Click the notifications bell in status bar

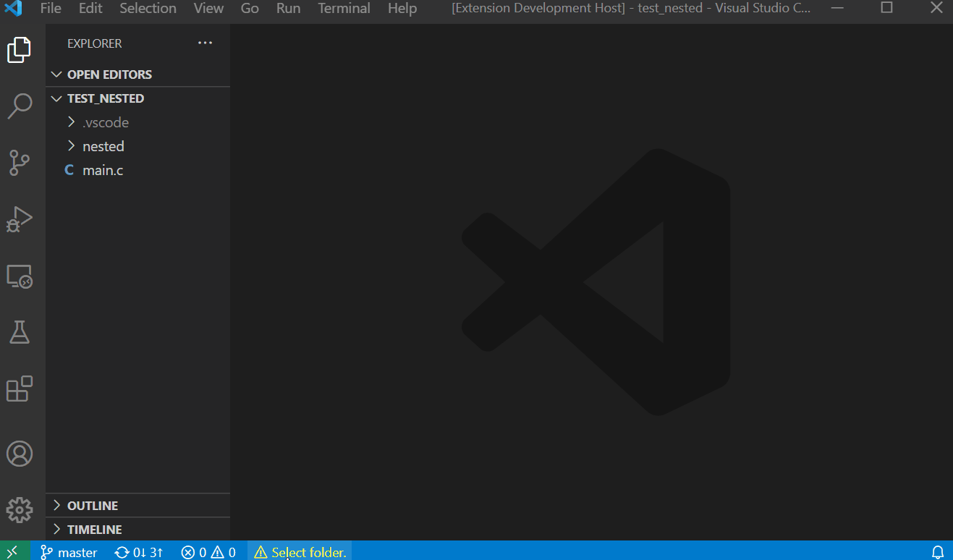coord(937,552)
